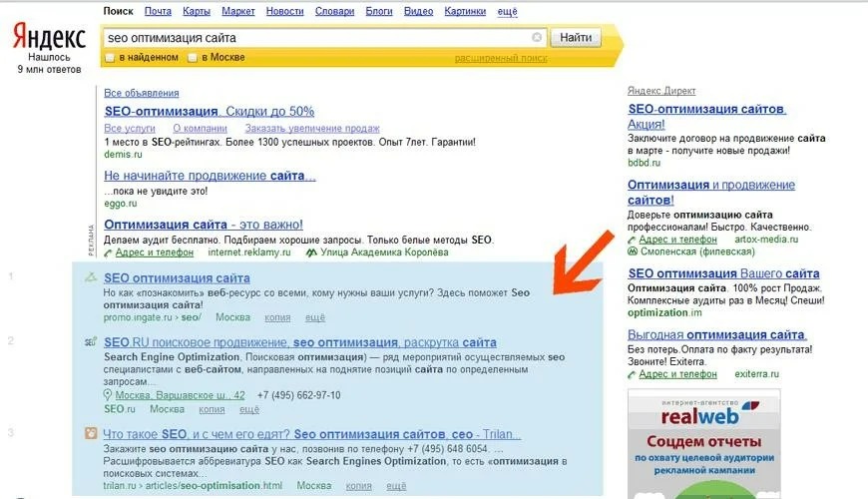Click metro icon beside Смоленская (филевская)
868x499 pixels.
pyautogui.click(x=633, y=251)
